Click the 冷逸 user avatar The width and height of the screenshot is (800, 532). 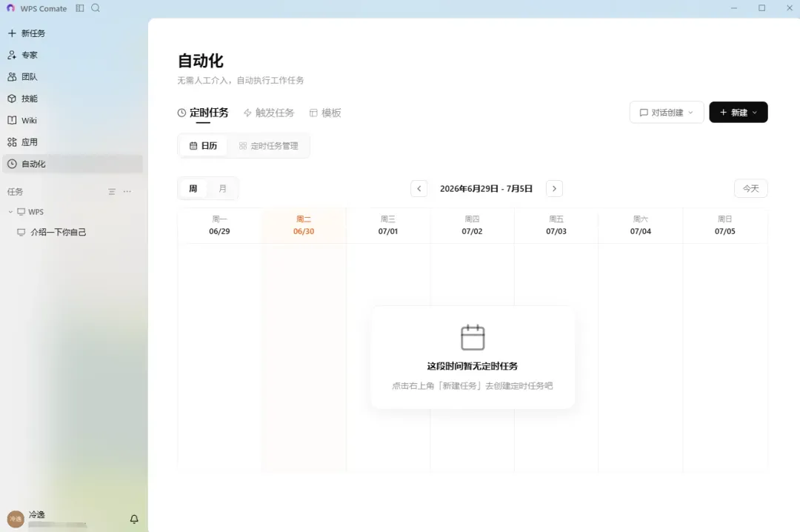click(x=16, y=519)
